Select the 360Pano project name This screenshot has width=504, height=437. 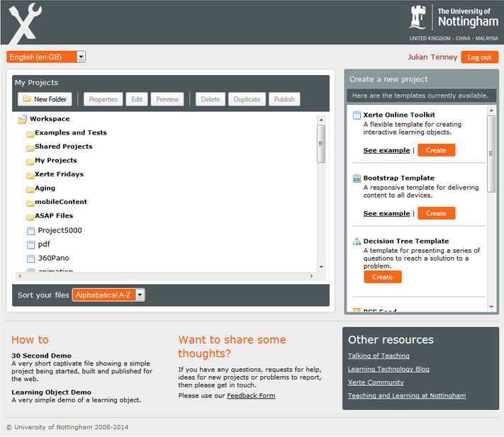click(53, 258)
